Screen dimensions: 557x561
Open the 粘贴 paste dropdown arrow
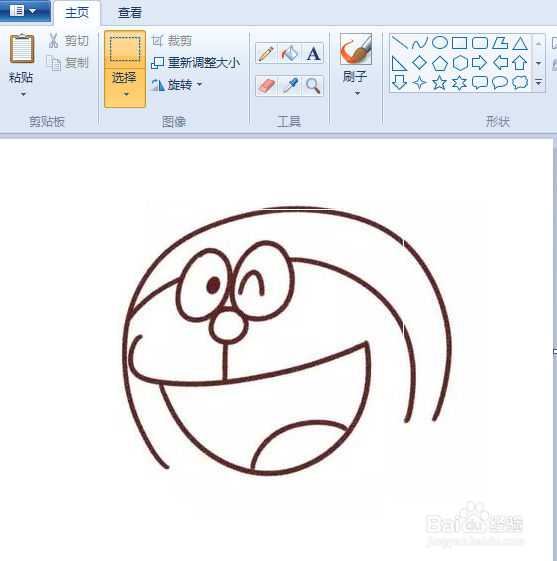click(x=23, y=95)
